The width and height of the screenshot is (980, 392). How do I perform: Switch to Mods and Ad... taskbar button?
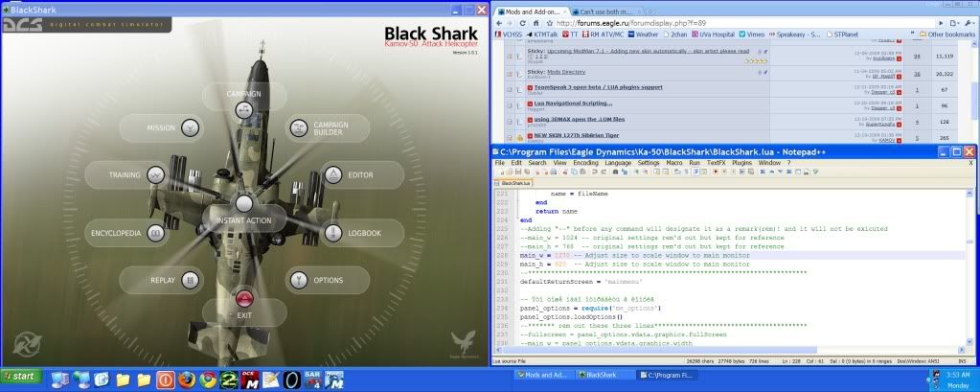pos(542,375)
